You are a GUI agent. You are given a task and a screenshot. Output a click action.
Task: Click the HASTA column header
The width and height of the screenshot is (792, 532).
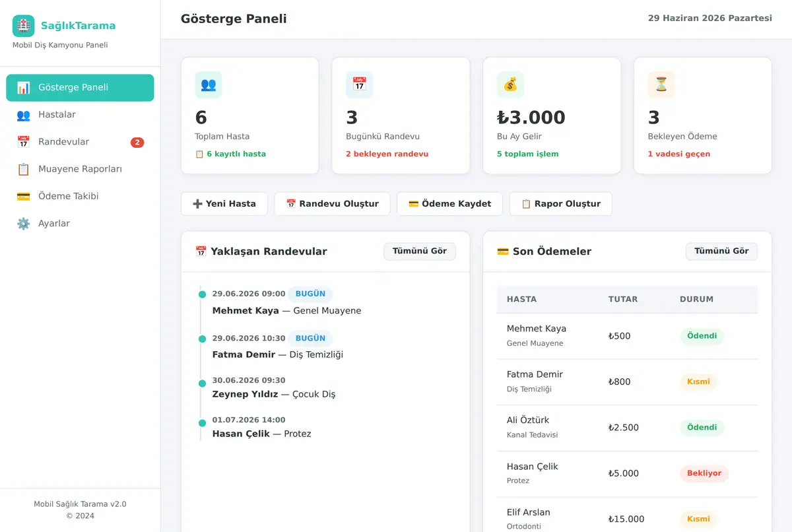click(x=522, y=300)
